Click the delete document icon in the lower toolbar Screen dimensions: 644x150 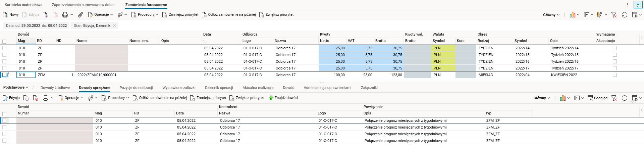pos(36,98)
